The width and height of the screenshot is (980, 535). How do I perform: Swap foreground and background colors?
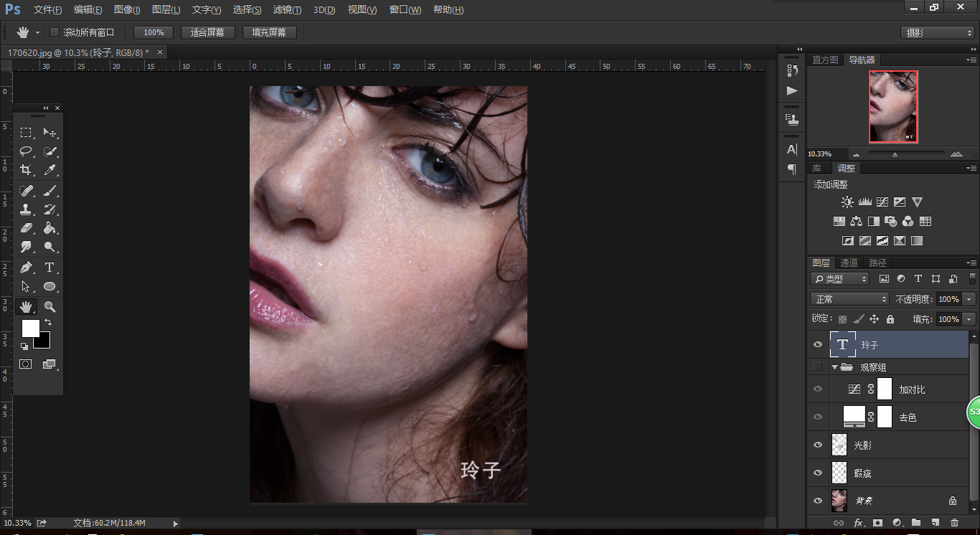click(48, 323)
